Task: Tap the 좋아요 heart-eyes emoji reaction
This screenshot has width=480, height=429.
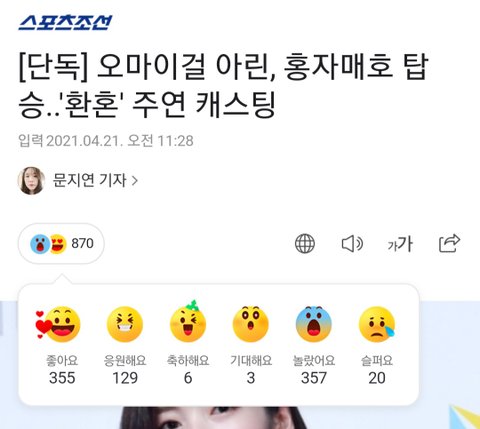Action: (x=59, y=324)
